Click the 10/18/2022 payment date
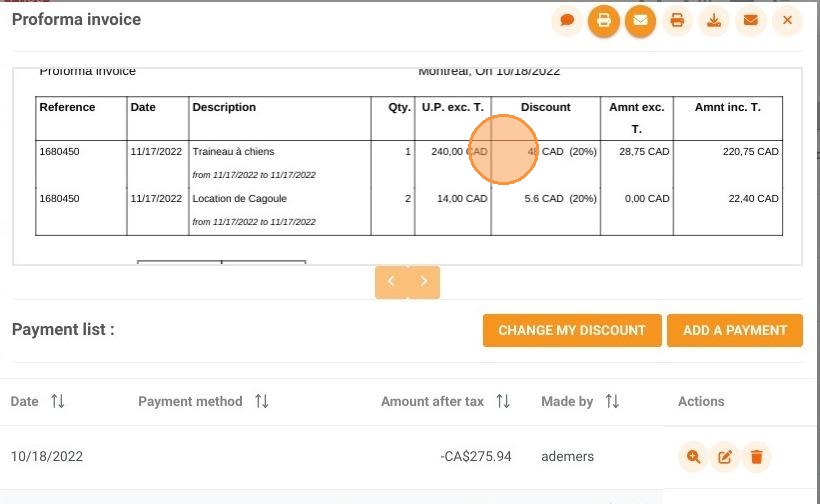820x504 pixels. pyautogui.click(x=47, y=456)
